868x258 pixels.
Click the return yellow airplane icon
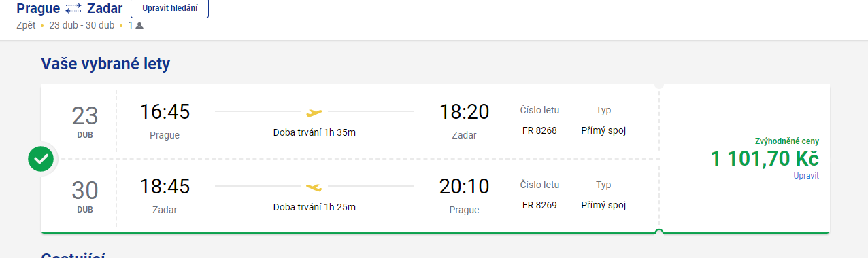click(x=314, y=187)
